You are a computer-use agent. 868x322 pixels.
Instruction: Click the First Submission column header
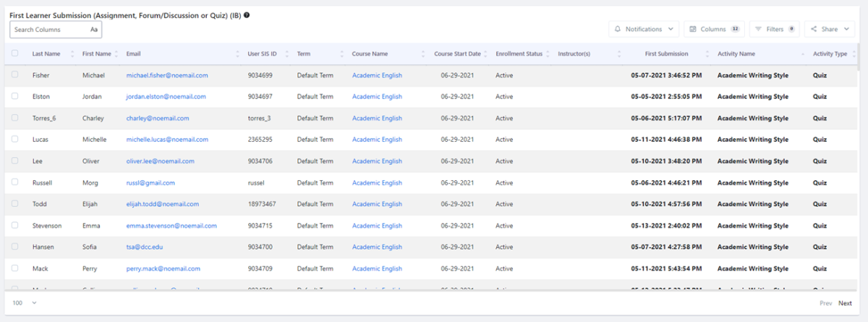pyautogui.click(x=666, y=54)
